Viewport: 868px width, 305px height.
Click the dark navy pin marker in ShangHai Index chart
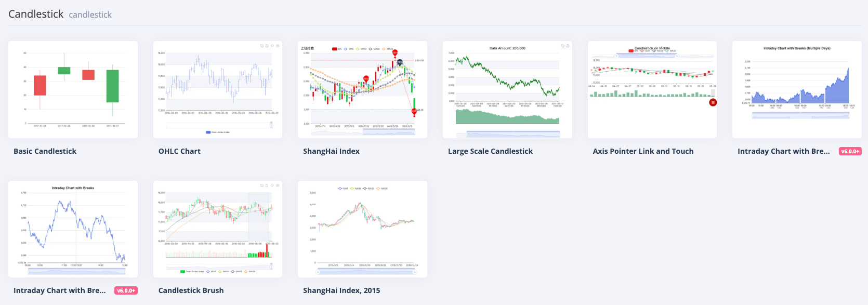click(x=400, y=62)
